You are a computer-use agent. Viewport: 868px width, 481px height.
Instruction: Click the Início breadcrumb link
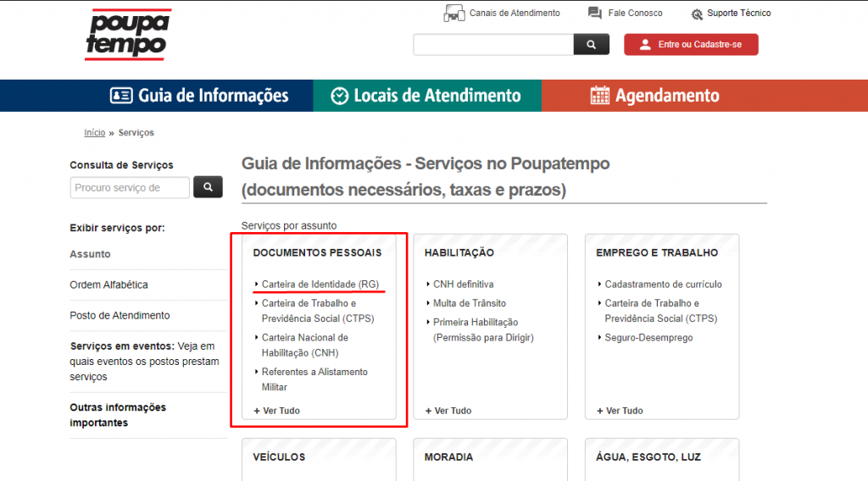point(94,133)
